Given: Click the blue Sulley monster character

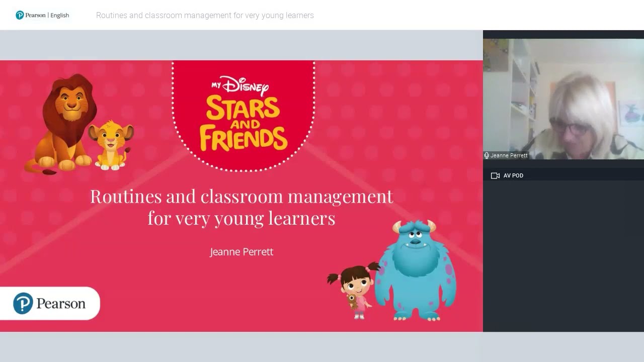Looking at the screenshot, I should point(416,270).
